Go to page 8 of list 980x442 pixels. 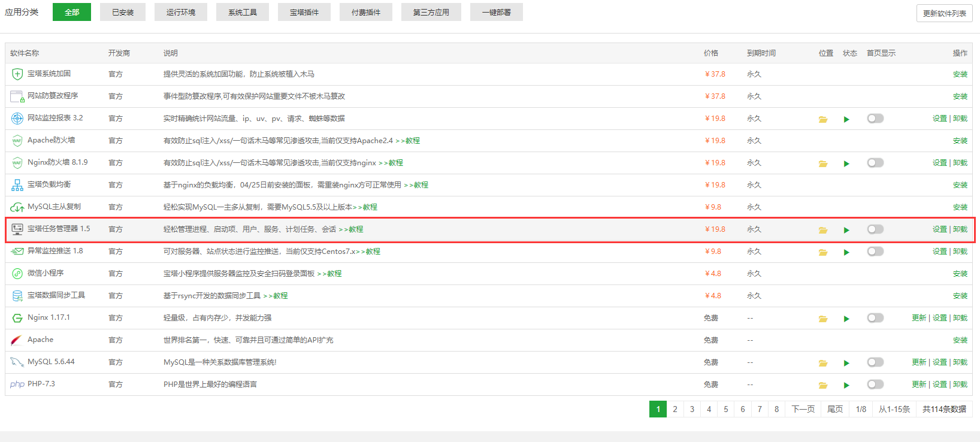point(777,409)
